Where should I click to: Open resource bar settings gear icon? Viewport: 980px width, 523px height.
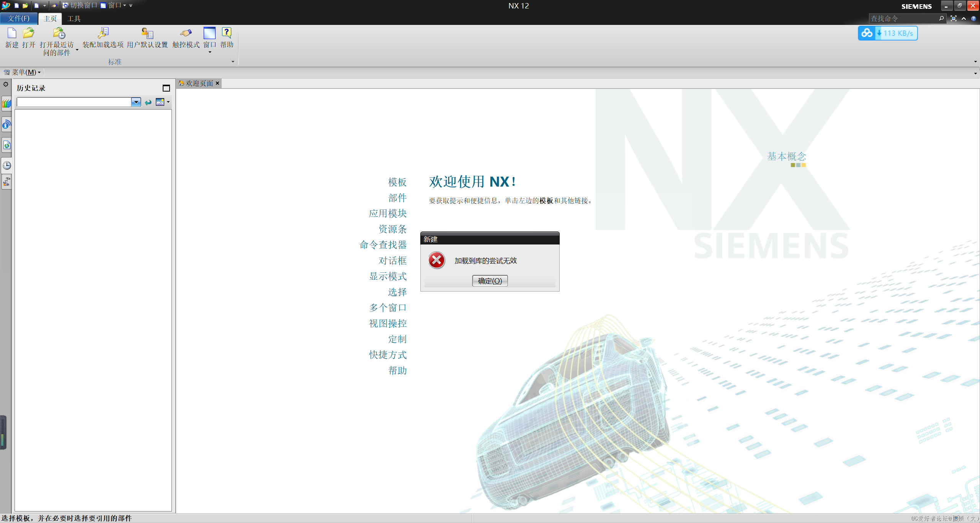click(x=6, y=84)
